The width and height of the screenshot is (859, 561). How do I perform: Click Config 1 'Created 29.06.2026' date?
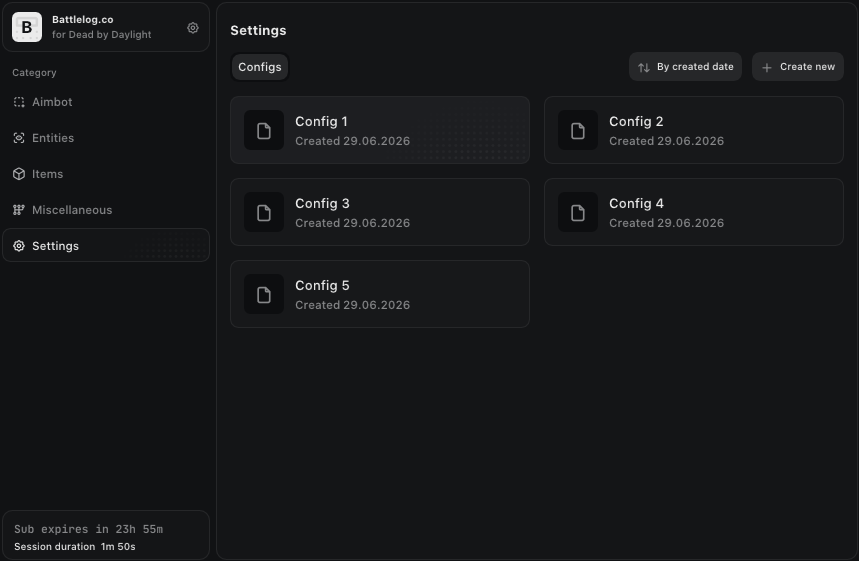pos(352,141)
